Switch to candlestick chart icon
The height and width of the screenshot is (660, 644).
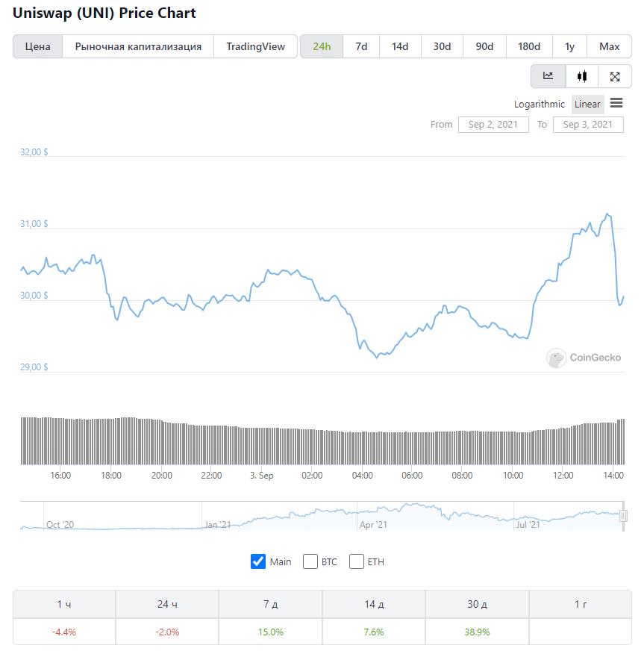[582, 76]
